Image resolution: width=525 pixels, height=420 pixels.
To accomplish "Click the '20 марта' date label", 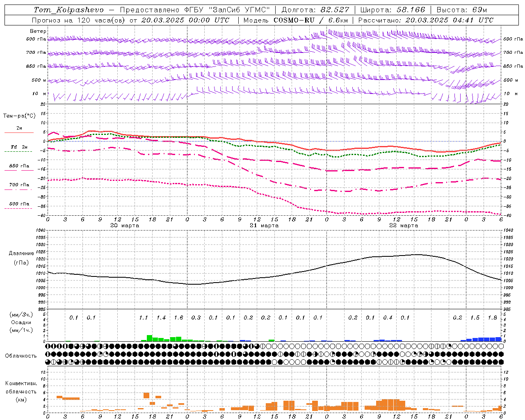I will pyautogui.click(x=125, y=226).
